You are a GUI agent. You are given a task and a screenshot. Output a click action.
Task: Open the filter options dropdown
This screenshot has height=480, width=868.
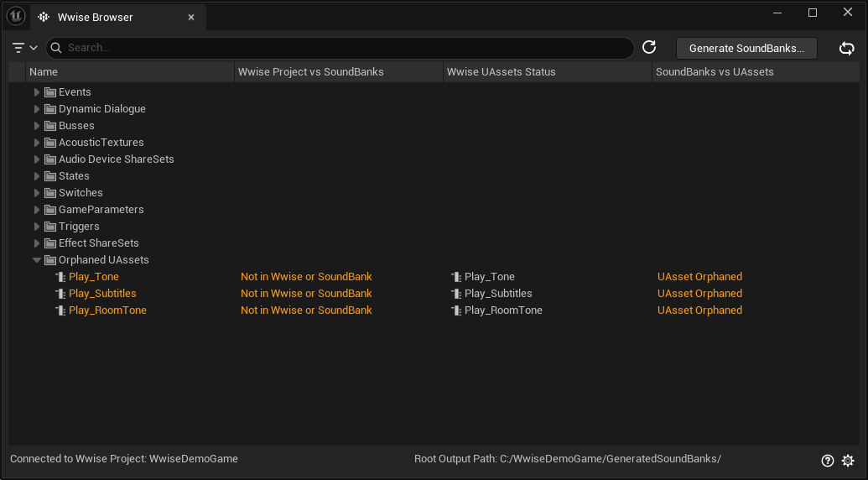coord(24,48)
